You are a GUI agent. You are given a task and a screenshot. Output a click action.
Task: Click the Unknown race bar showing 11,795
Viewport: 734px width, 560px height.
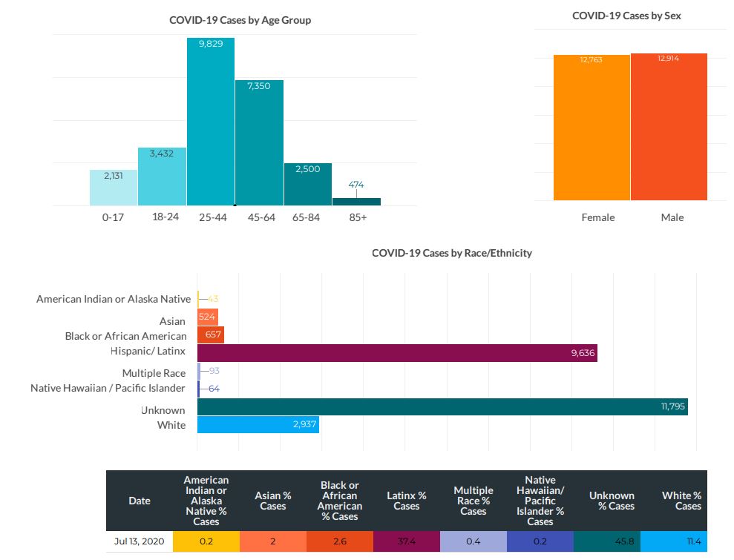(442, 406)
